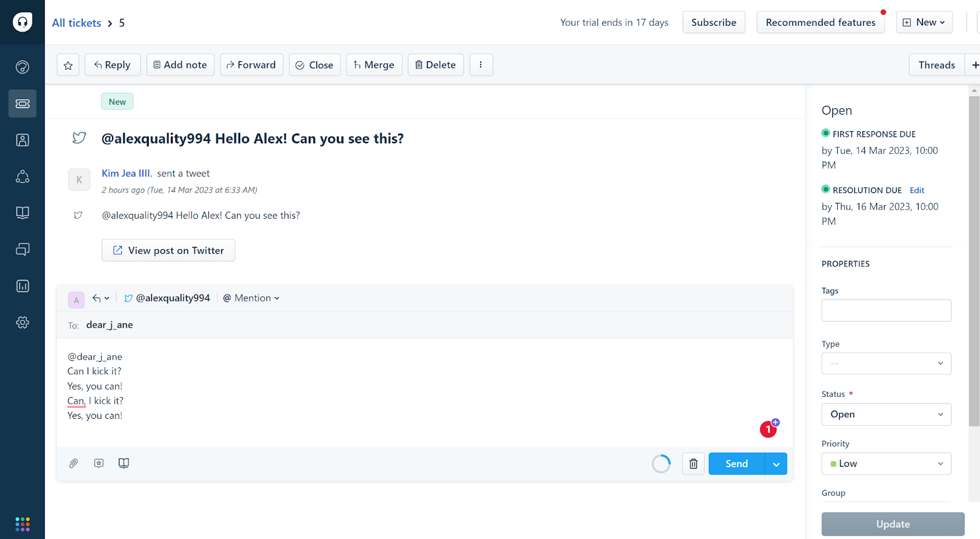Open solution articles book icon in editor
980x539 pixels.
pyautogui.click(x=124, y=464)
